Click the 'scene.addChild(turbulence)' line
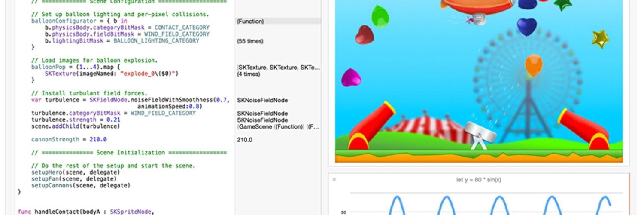This screenshot has height=215, width=644. click(76, 126)
